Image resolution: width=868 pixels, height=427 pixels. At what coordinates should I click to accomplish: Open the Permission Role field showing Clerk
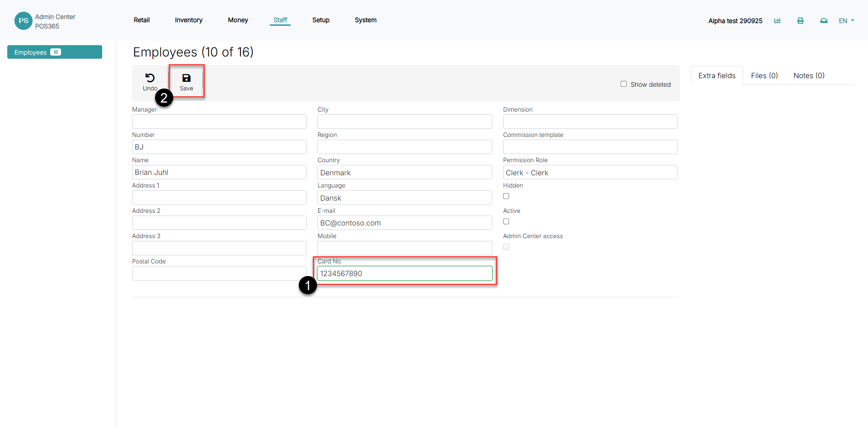(x=590, y=172)
